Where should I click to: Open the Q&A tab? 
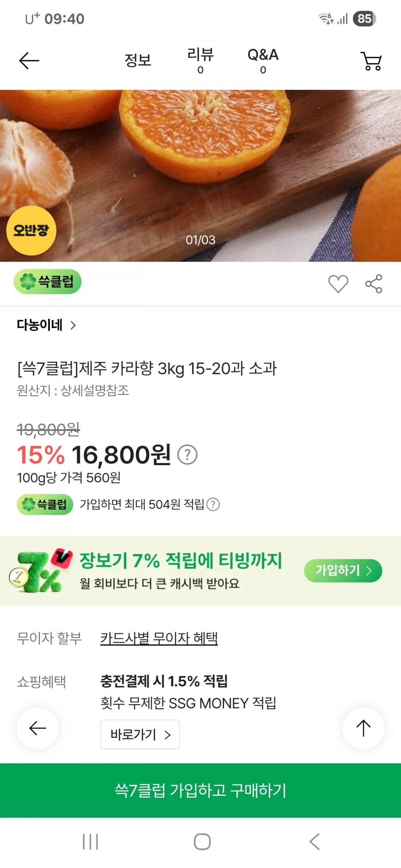click(x=263, y=60)
